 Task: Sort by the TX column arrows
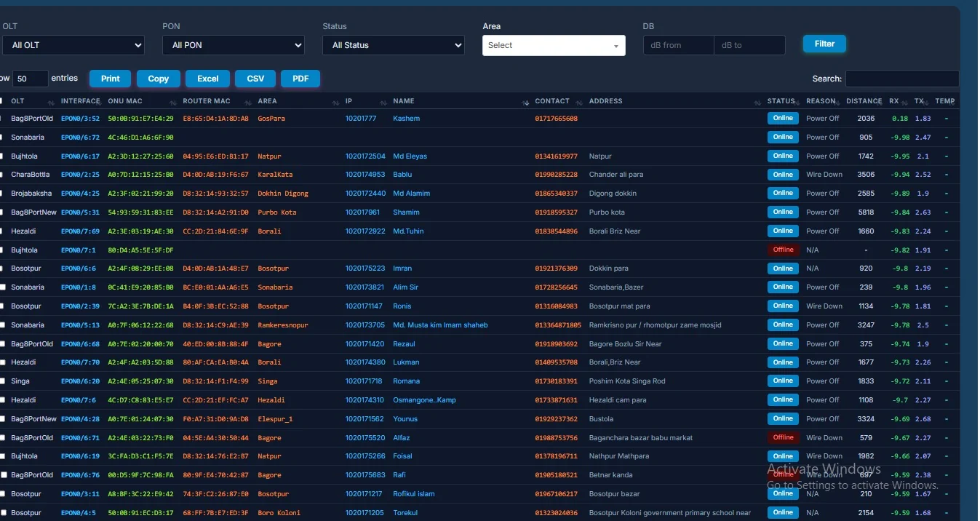point(927,102)
